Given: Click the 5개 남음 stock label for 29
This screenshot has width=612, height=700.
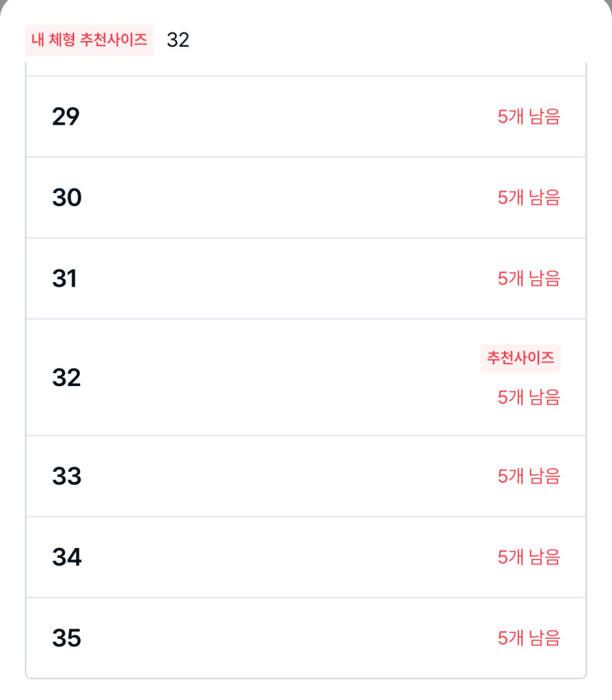Looking at the screenshot, I should coord(528,117).
